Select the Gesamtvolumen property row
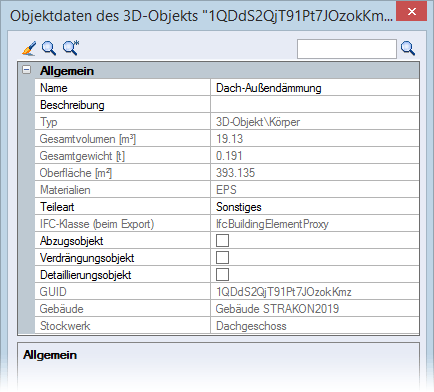The width and height of the screenshot is (434, 392). (227, 139)
